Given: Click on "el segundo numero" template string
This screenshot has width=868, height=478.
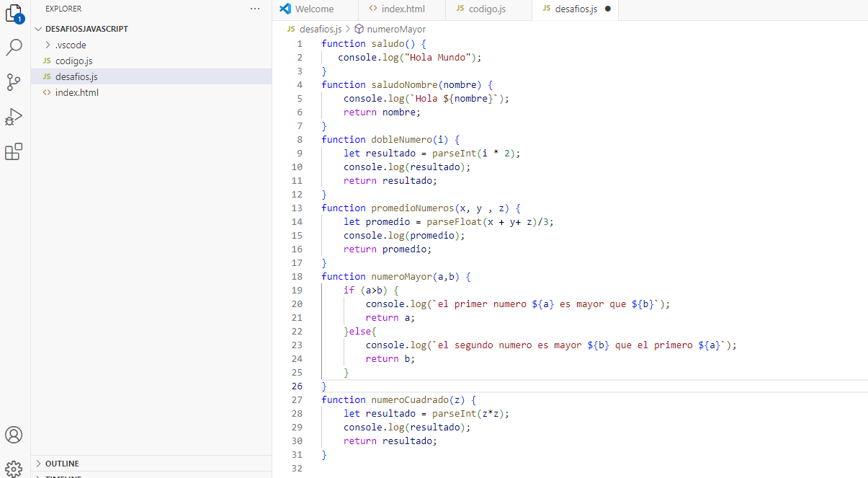Looking at the screenshot, I should 578,345.
